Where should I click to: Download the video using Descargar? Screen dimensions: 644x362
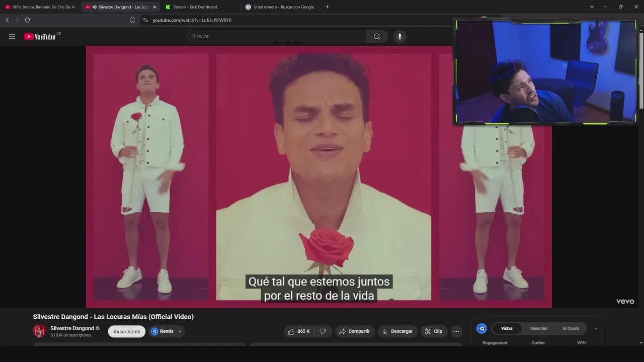click(397, 331)
